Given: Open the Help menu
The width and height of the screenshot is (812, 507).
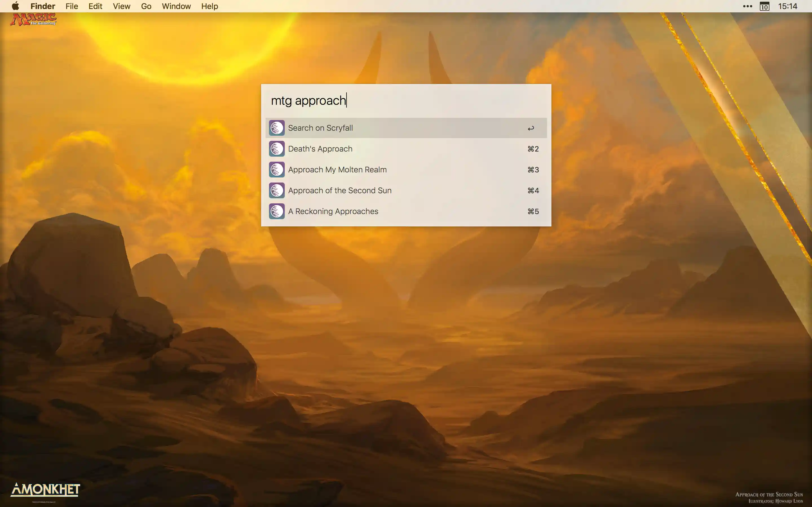Looking at the screenshot, I should coord(209,6).
